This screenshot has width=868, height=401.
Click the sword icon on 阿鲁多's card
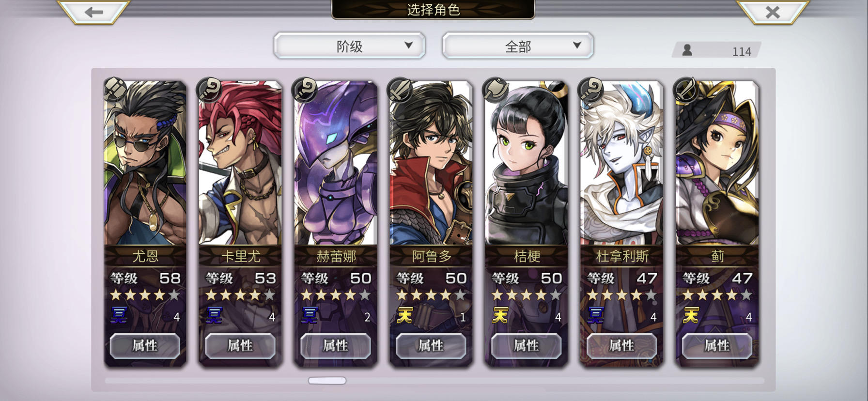pos(400,90)
